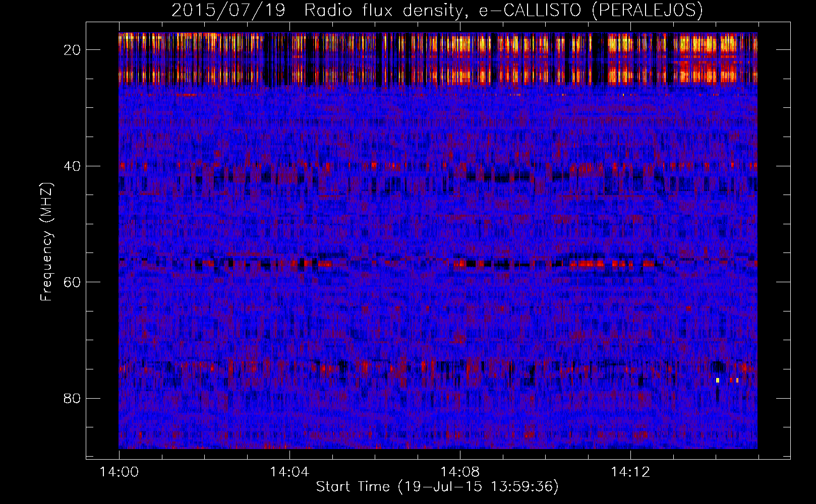Pick the 14:08 time tick label
The image size is (816, 504).
460,472
